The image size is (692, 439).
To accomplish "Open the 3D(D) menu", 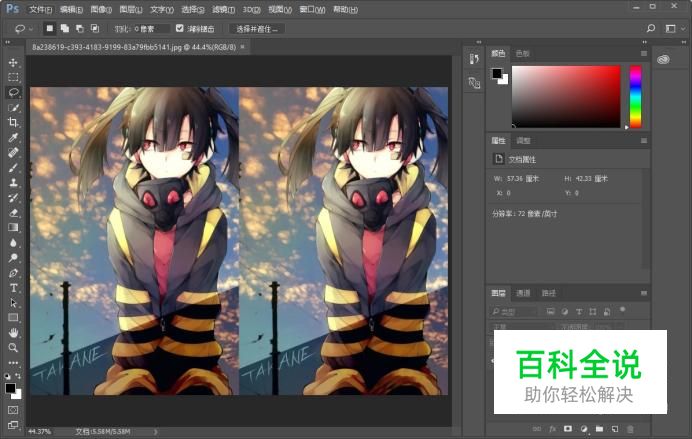I will [251, 9].
